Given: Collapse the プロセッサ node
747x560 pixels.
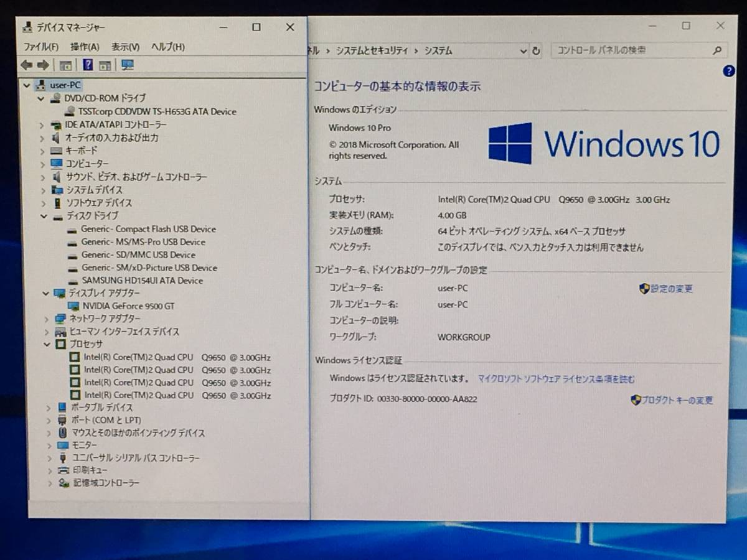Looking at the screenshot, I should (x=47, y=344).
